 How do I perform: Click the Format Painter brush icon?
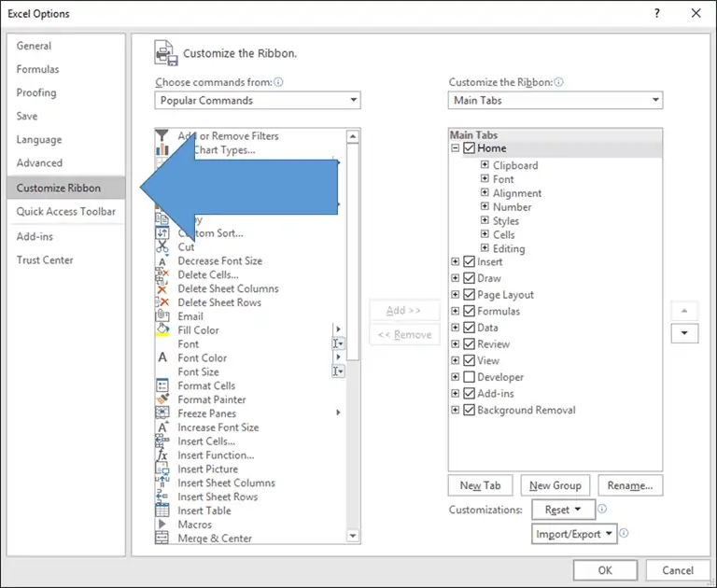pyautogui.click(x=162, y=399)
